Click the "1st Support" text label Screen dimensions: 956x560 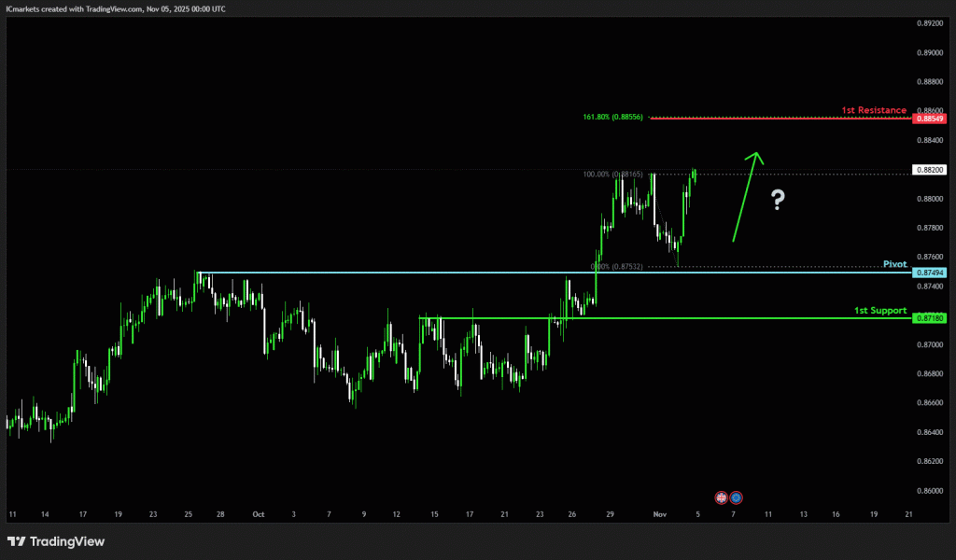[879, 310]
